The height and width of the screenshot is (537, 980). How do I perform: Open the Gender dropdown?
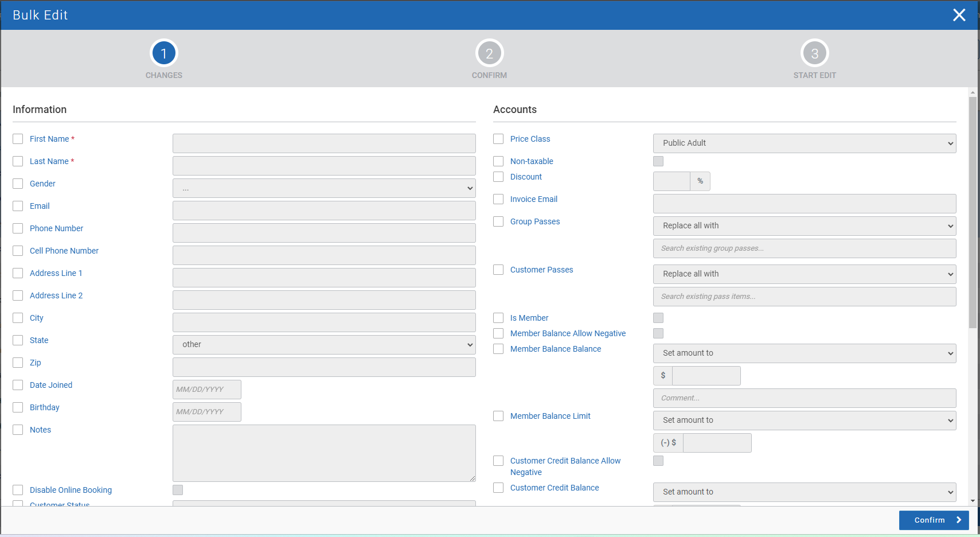tap(324, 188)
